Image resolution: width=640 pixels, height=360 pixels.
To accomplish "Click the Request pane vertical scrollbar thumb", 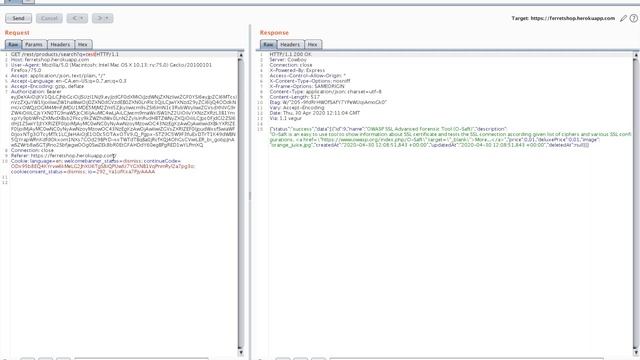I will [x=241, y=203].
